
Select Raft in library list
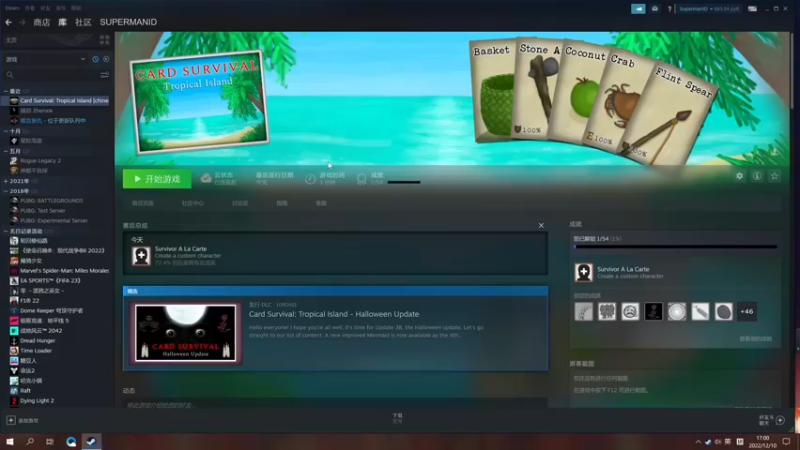pos(26,390)
